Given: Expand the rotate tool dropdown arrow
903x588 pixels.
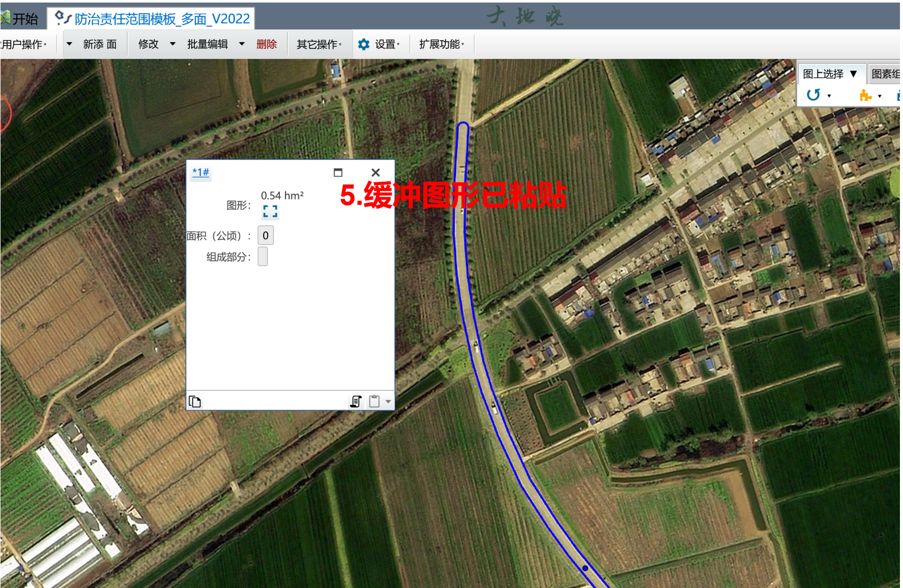Looking at the screenshot, I should [829, 96].
